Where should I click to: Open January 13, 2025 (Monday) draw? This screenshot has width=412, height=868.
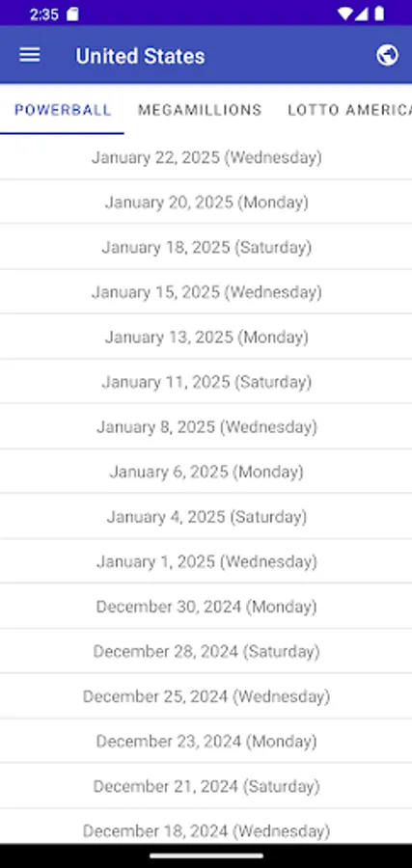pyautogui.click(x=206, y=337)
